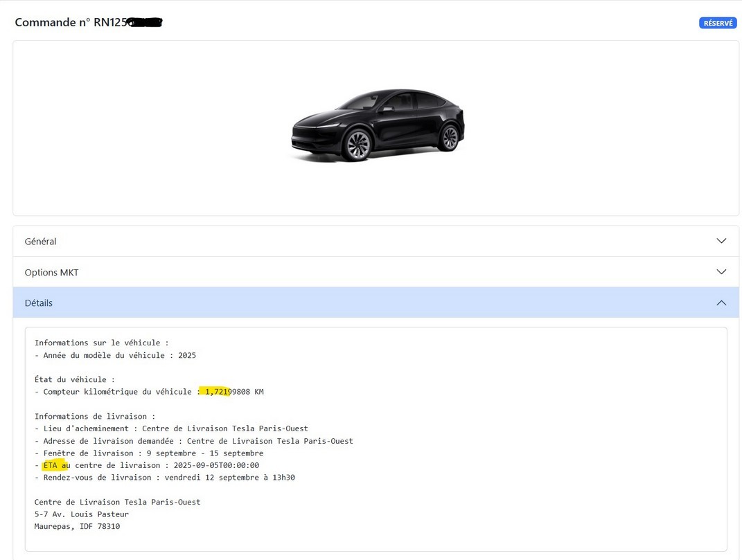Click the 'Adresse de livraison demandée' line

(x=193, y=441)
